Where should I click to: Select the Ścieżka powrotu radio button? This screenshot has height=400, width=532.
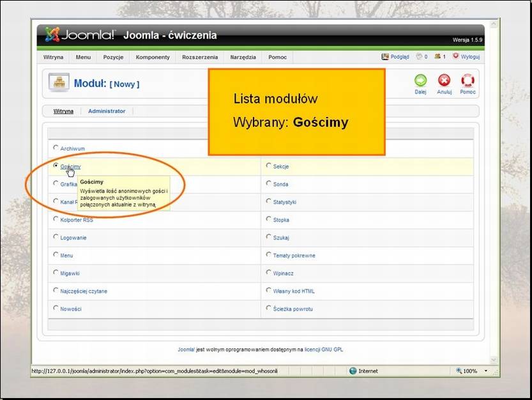click(x=268, y=308)
